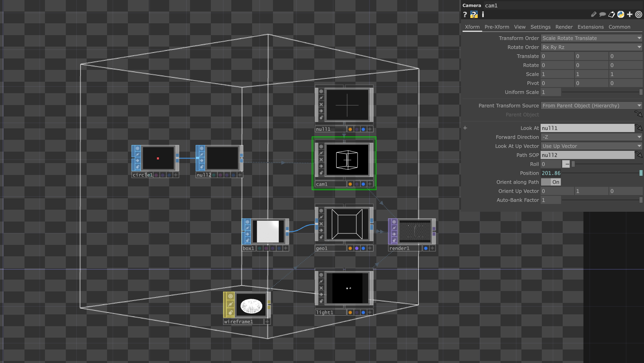Screen dimensions: 644x363
Task: Switch to the Pre-Xform tab
Action: click(x=496, y=27)
